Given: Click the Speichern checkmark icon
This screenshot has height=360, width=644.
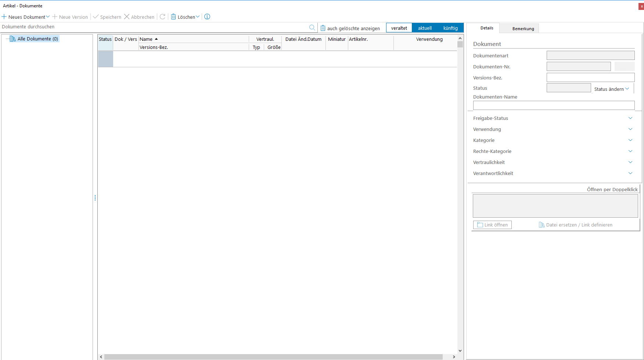Looking at the screenshot, I should point(96,17).
